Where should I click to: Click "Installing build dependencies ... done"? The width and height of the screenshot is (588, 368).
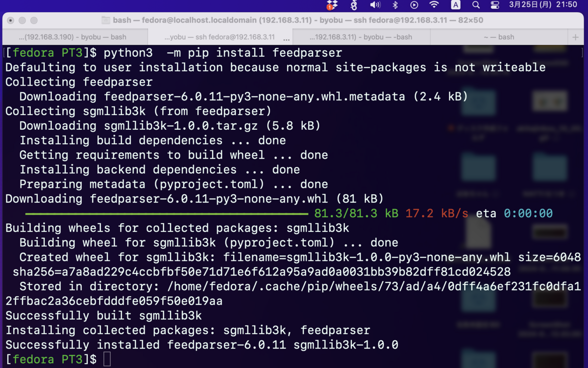[x=153, y=140]
